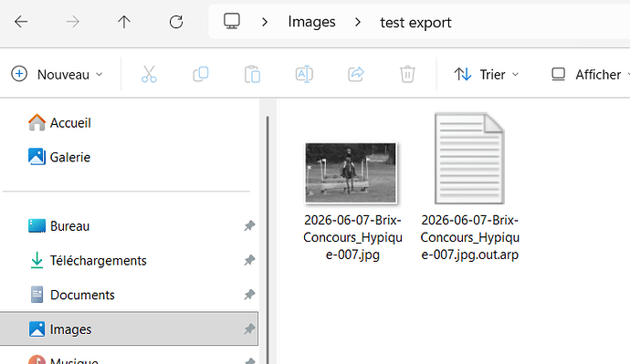Click pin icon next to Téléchargements
This screenshot has width=630, height=364.
click(x=249, y=261)
